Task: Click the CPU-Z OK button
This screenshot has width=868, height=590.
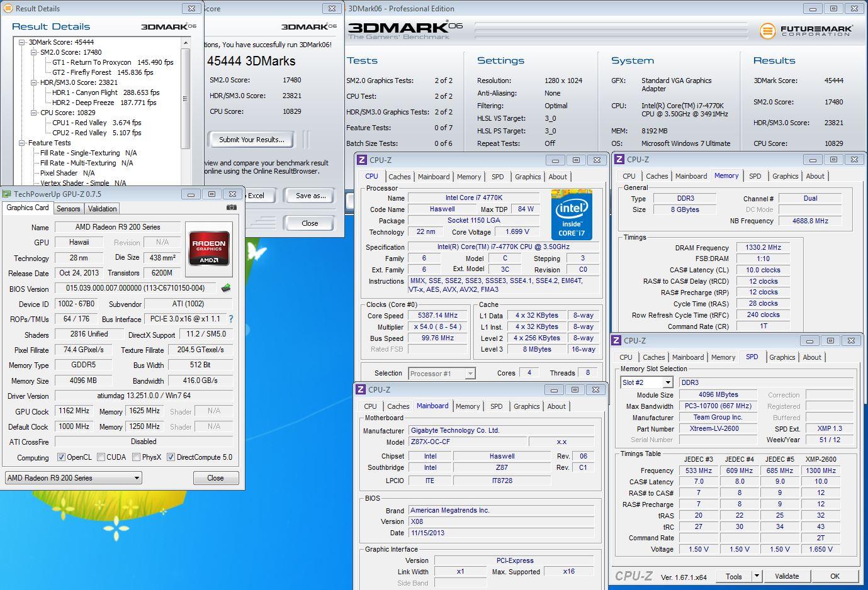Action: (835, 576)
